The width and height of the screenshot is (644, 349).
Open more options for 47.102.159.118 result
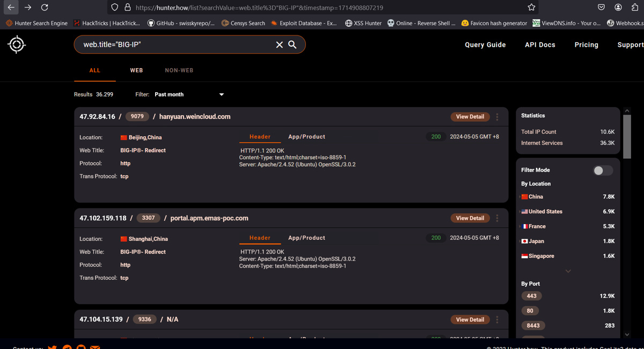click(x=497, y=218)
